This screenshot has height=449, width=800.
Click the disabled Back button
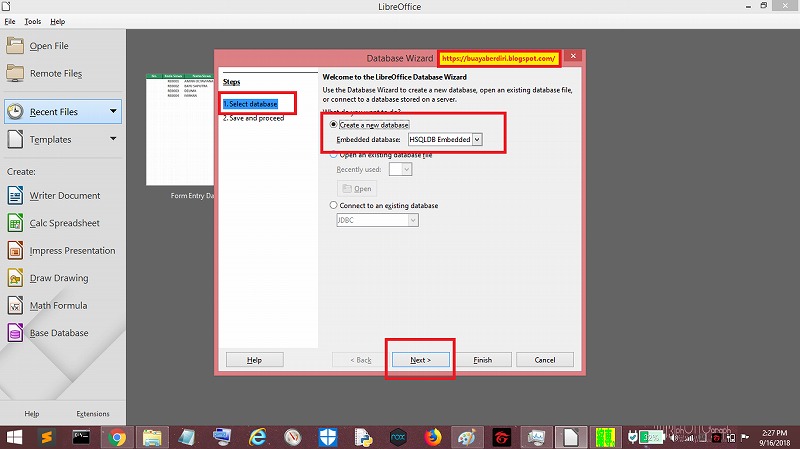[x=360, y=360]
